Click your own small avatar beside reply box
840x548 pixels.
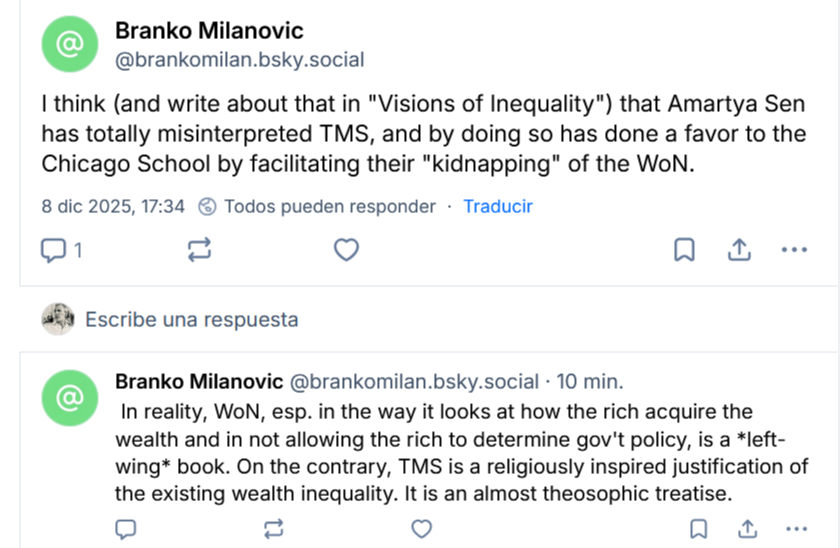58,319
